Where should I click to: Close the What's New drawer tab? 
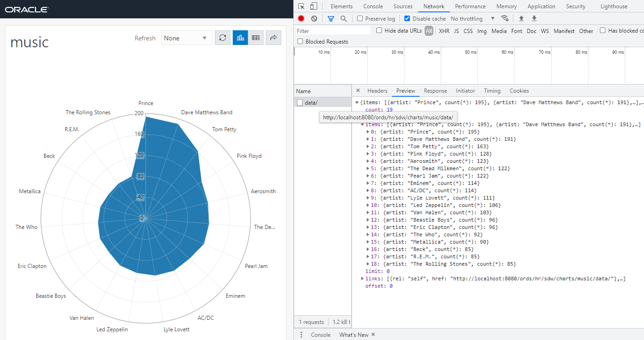click(x=373, y=334)
